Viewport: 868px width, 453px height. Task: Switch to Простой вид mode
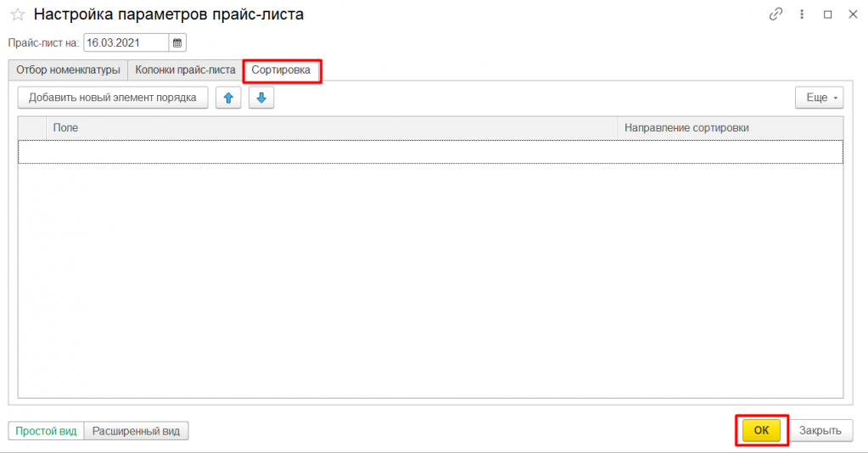coord(47,431)
